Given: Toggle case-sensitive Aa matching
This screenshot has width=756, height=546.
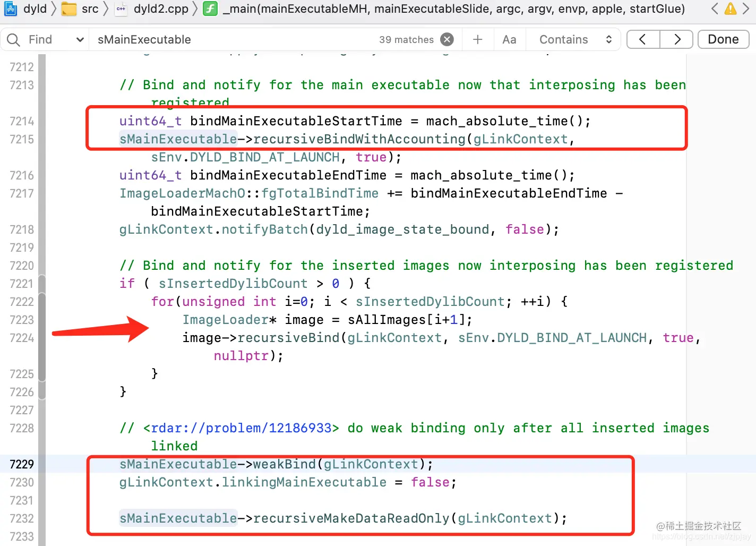Looking at the screenshot, I should point(509,39).
